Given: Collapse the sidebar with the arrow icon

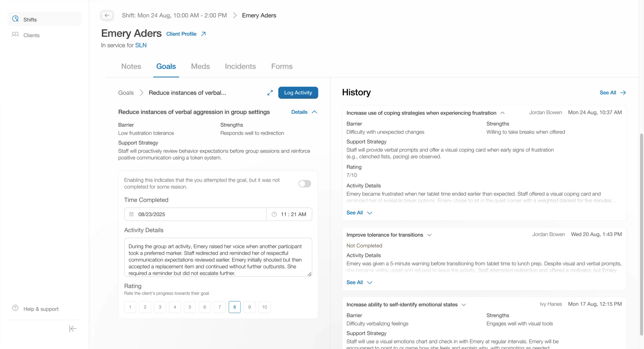Looking at the screenshot, I should (x=73, y=329).
